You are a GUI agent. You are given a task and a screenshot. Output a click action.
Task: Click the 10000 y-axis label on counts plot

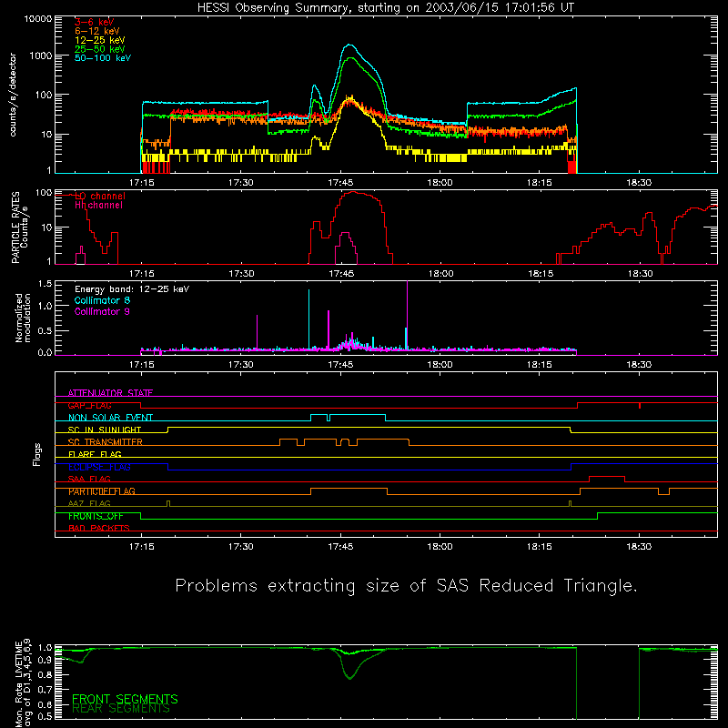click(x=38, y=18)
